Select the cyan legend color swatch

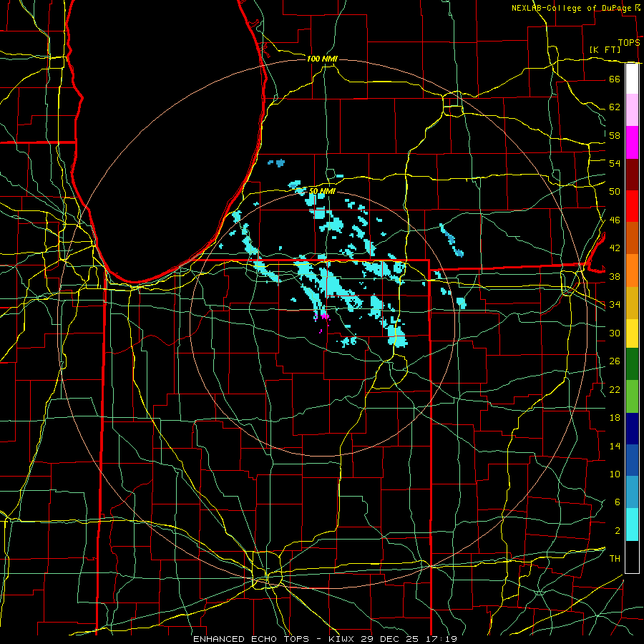pyautogui.click(x=632, y=525)
